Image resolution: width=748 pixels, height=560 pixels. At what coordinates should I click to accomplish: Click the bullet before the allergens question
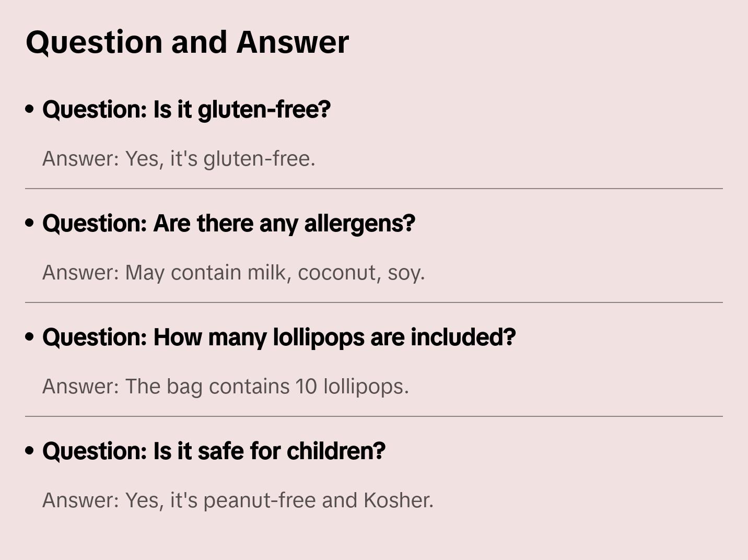[x=30, y=223]
